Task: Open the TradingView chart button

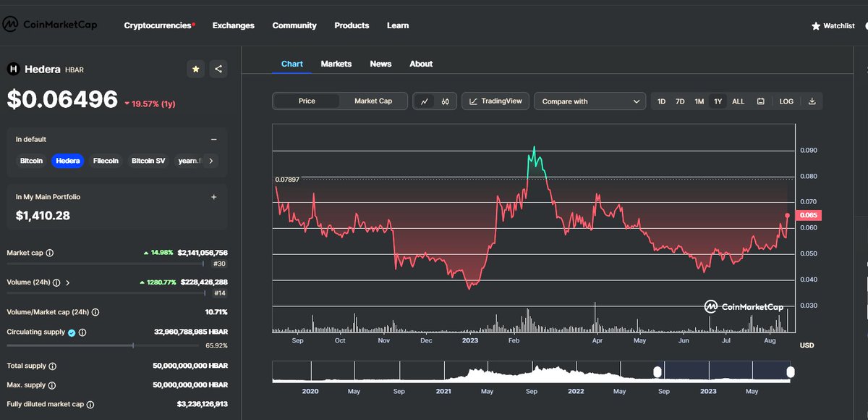Action: 495,101
